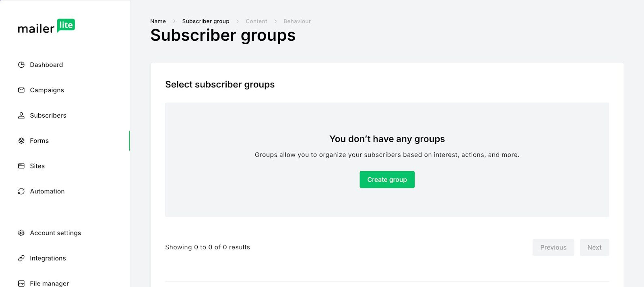Click the Dashboard clock icon
644x287 pixels.
click(x=21, y=65)
